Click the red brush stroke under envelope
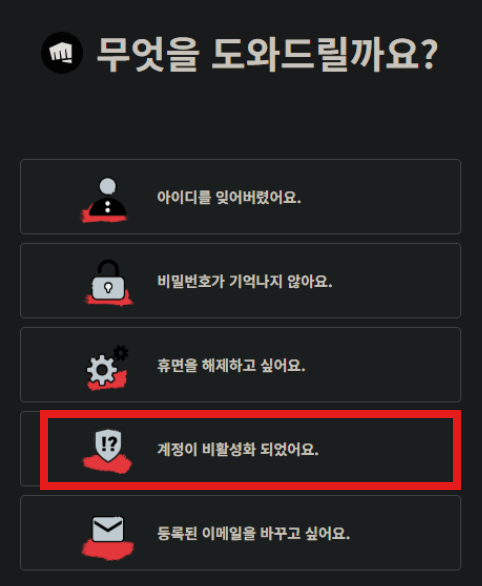 [108, 549]
